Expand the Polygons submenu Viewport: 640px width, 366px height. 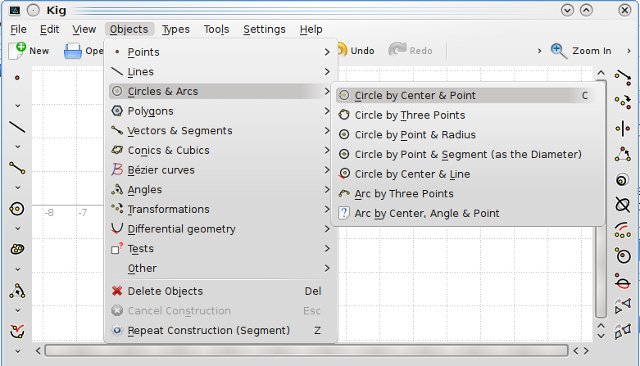point(220,111)
